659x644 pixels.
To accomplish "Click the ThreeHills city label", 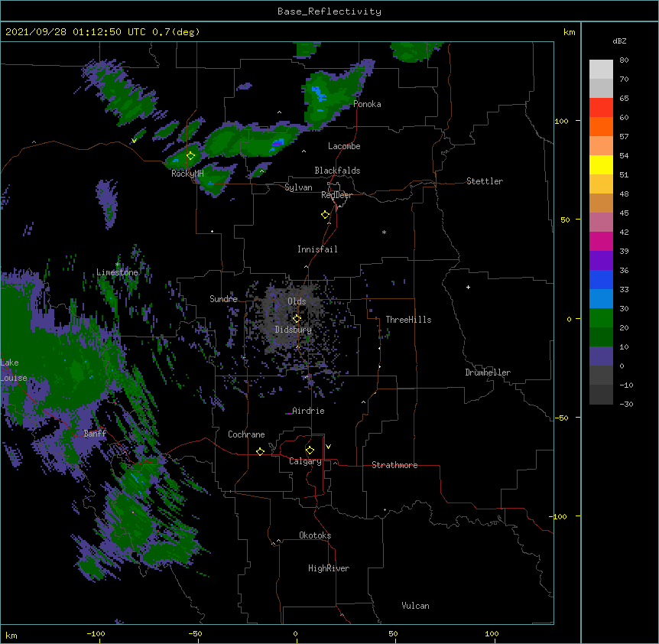I will 408,320.
